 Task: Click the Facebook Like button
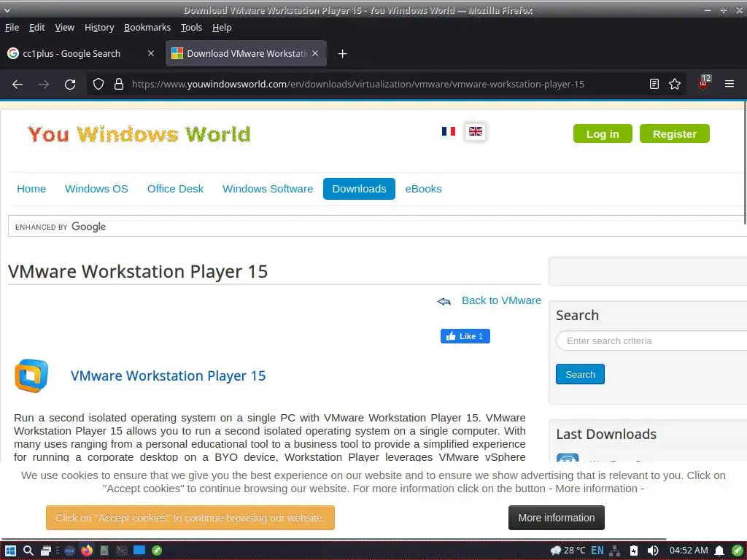pos(465,336)
